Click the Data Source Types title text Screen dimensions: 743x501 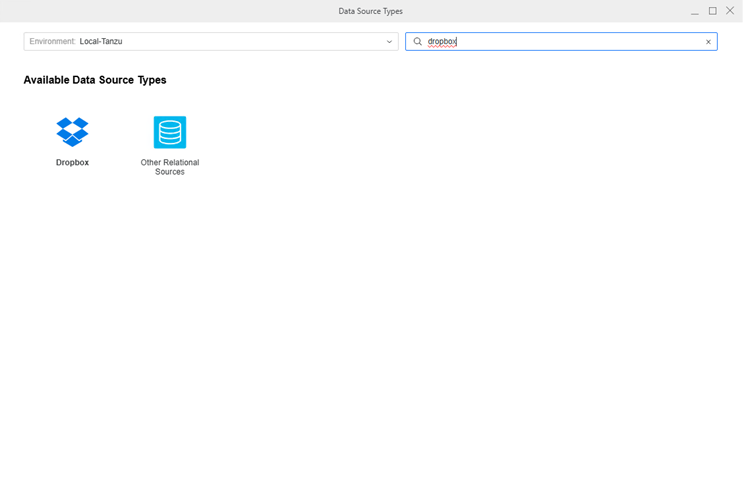point(371,11)
